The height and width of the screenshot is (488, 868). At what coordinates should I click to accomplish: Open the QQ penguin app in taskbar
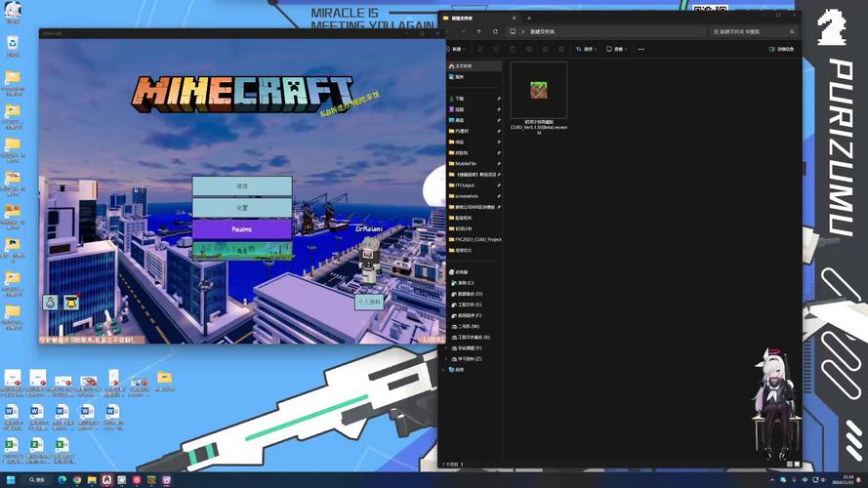tap(106, 479)
